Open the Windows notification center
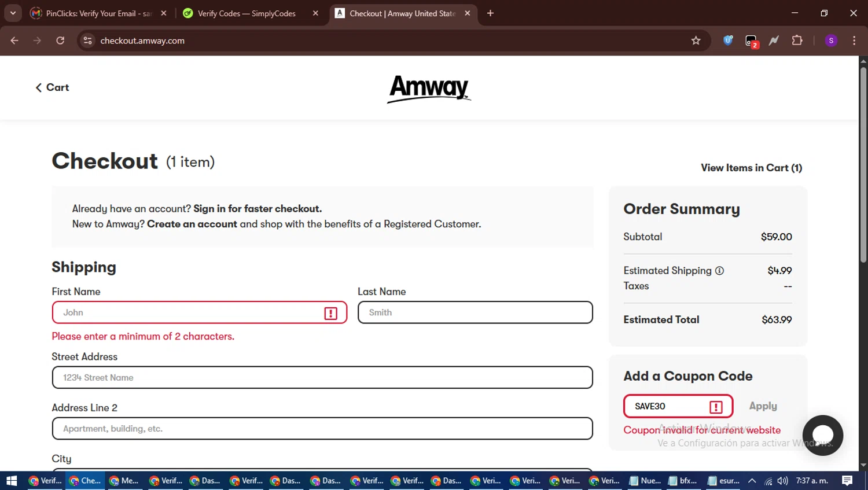Image resolution: width=868 pixels, height=490 pixels. (x=847, y=481)
